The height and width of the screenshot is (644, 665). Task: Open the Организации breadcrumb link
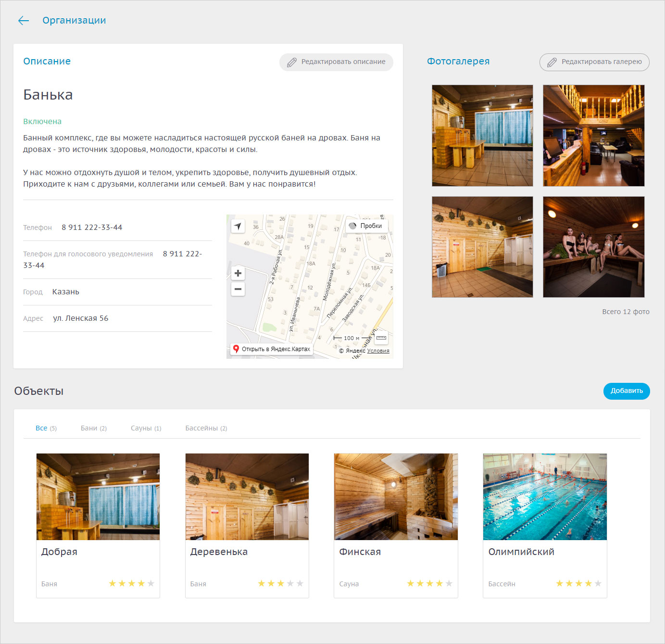pos(74,20)
